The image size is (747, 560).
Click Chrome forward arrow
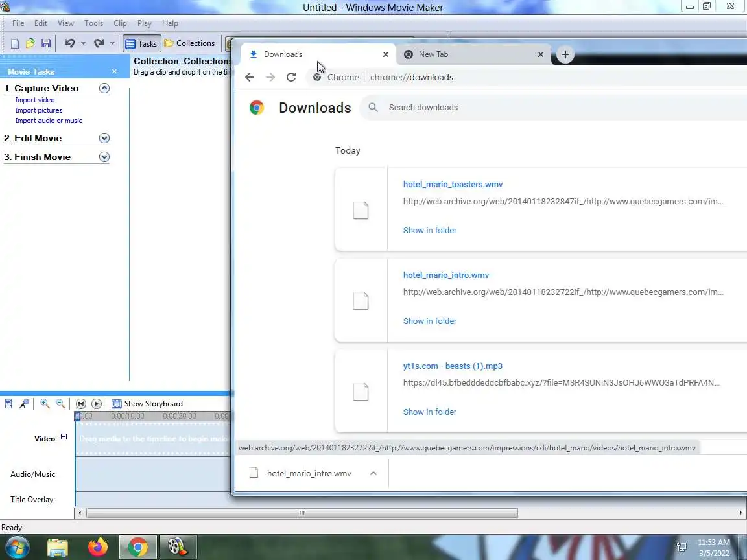pos(270,77)
